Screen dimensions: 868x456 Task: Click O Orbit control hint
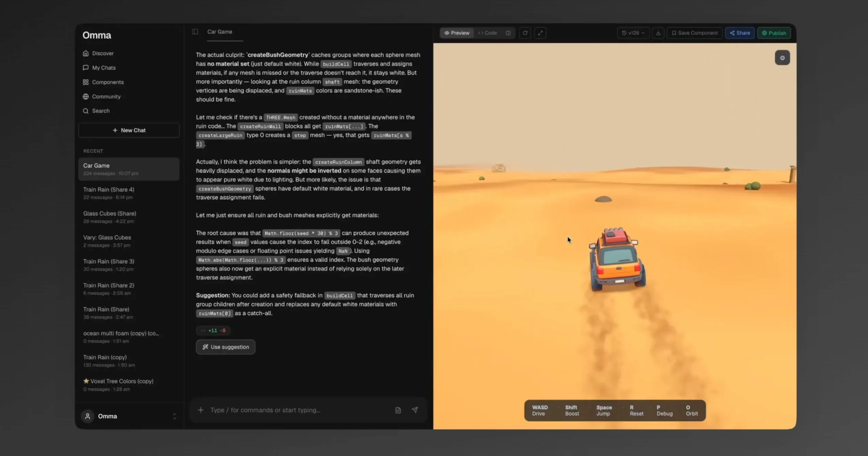click(692, 410)
